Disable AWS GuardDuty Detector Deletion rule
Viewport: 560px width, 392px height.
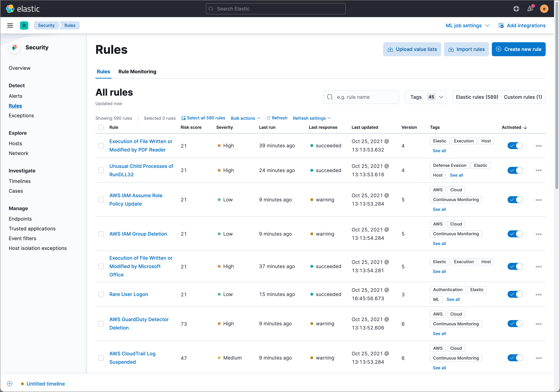pos(515,323)
